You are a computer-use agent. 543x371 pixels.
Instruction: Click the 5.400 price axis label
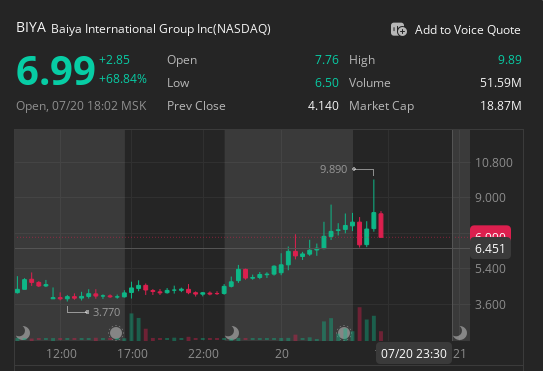tap(490, 269)
